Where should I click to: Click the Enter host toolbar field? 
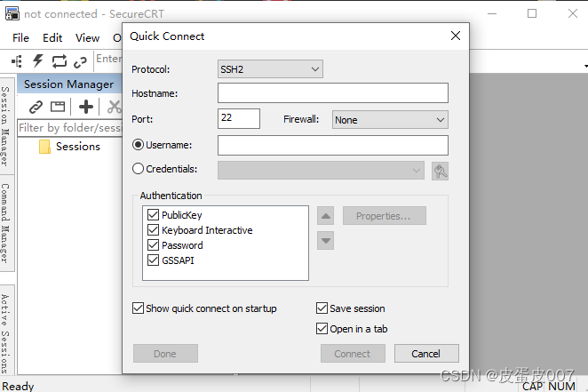coord(108,59)
